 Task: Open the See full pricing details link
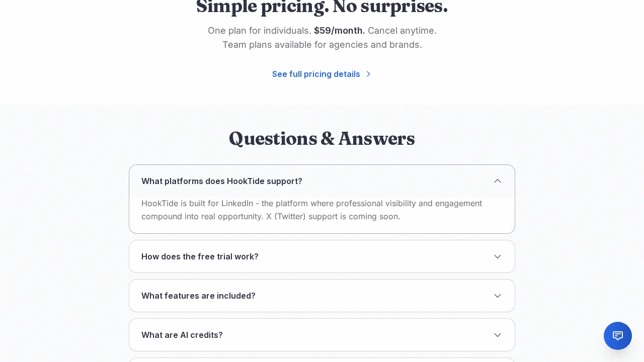click(x=316, y=74)
